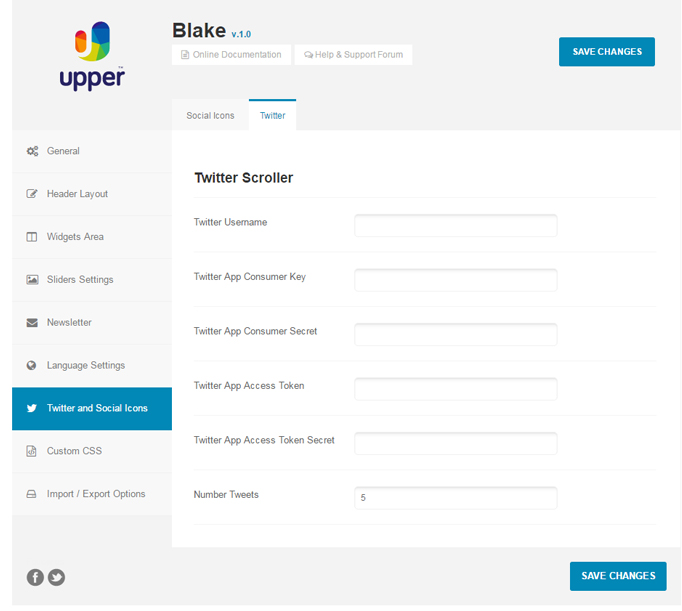The width and height of the screenshot is (682, 611).
Task: Click the pencil icon beside Header Layout
Action: 32,194
